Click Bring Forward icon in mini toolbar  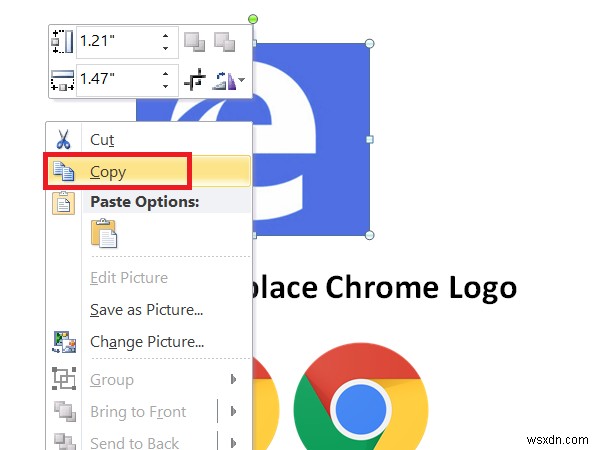point(195,42)
